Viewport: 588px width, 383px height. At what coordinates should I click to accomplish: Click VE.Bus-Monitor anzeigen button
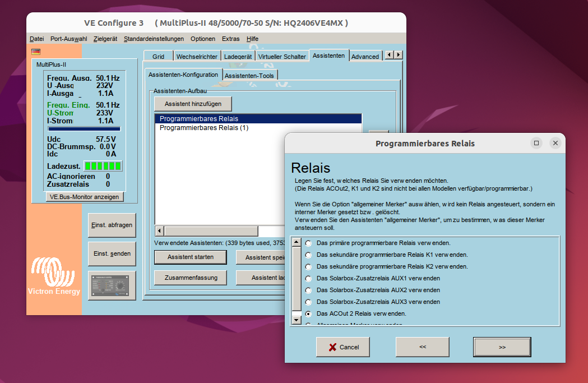(x=85, y=197)
